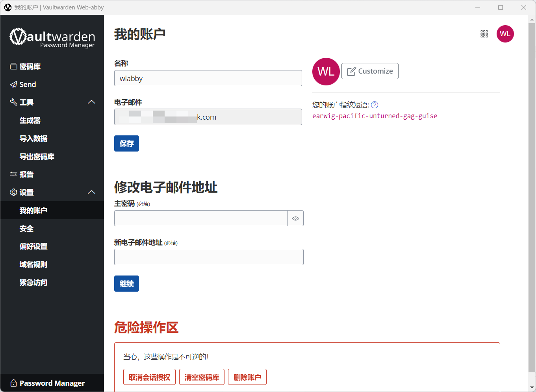This screenshot has height=392, width=536.
Task: Collapse the 设置 settings section chevron
Action: [x=91, y=192]
